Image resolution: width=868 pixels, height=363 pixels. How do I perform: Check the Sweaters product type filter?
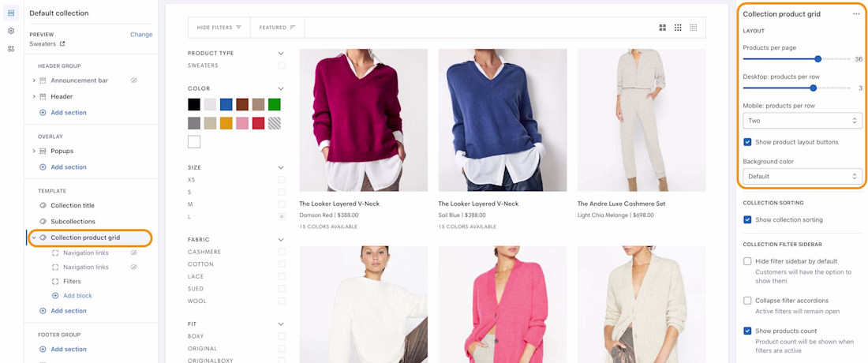(x=282, y=65)
